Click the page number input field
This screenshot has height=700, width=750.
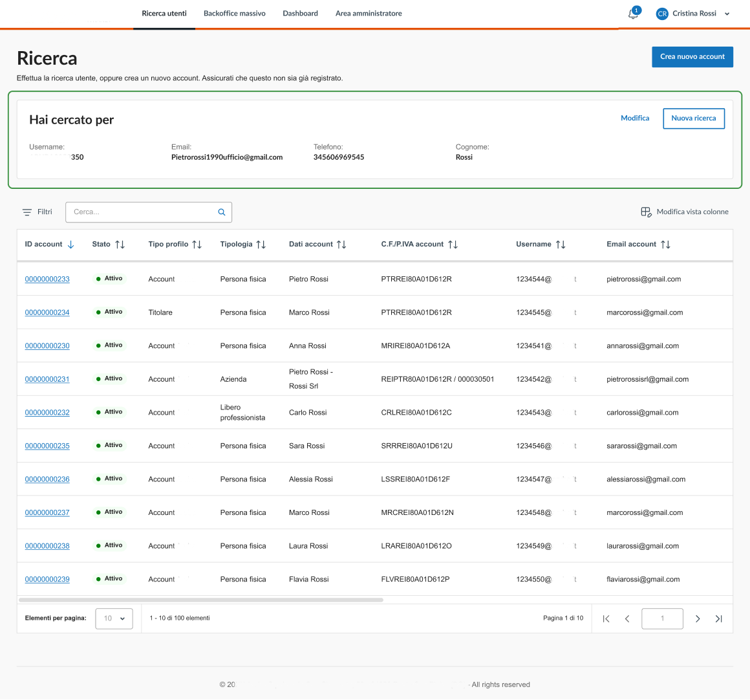(x=662, y=618)
